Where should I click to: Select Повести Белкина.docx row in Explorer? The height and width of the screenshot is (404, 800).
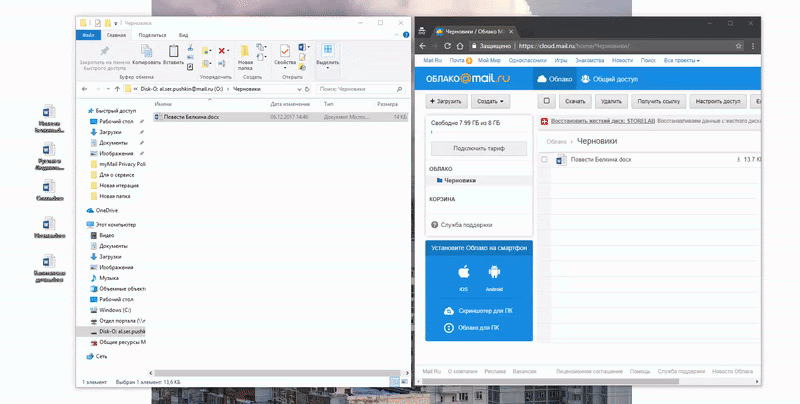click(x=281, y=117)
